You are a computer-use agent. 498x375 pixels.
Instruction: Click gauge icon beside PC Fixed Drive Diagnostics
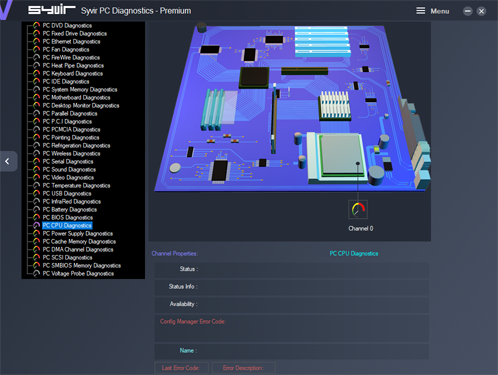[x=36, y=33]
